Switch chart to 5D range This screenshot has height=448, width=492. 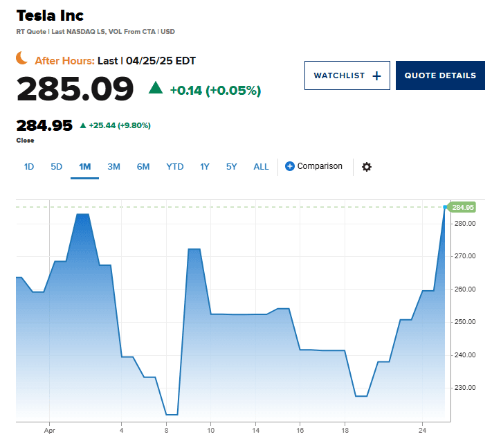(x=57, y=166)
